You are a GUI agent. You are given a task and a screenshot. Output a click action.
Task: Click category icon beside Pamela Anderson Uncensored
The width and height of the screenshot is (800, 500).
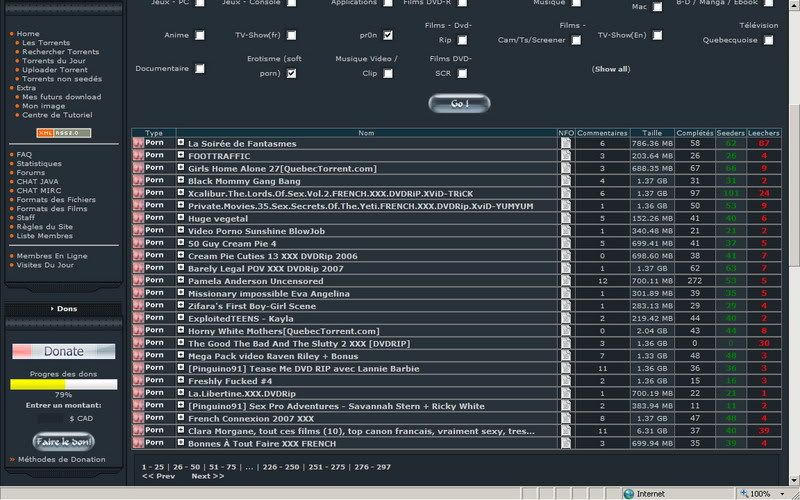138,281
